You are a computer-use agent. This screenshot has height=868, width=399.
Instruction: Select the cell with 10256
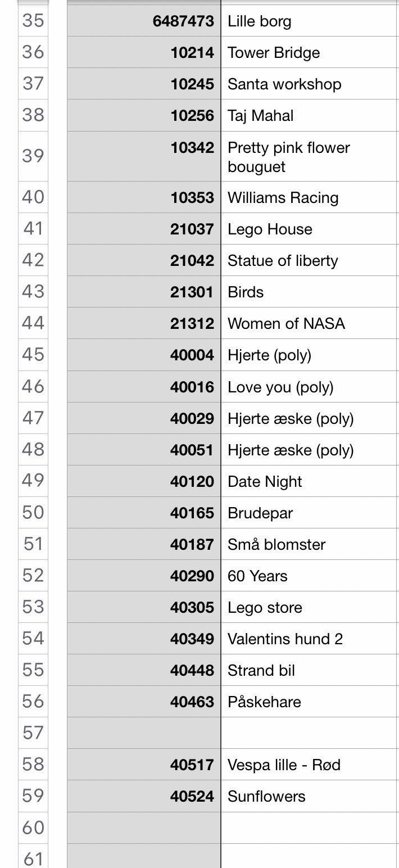point(144,115)
